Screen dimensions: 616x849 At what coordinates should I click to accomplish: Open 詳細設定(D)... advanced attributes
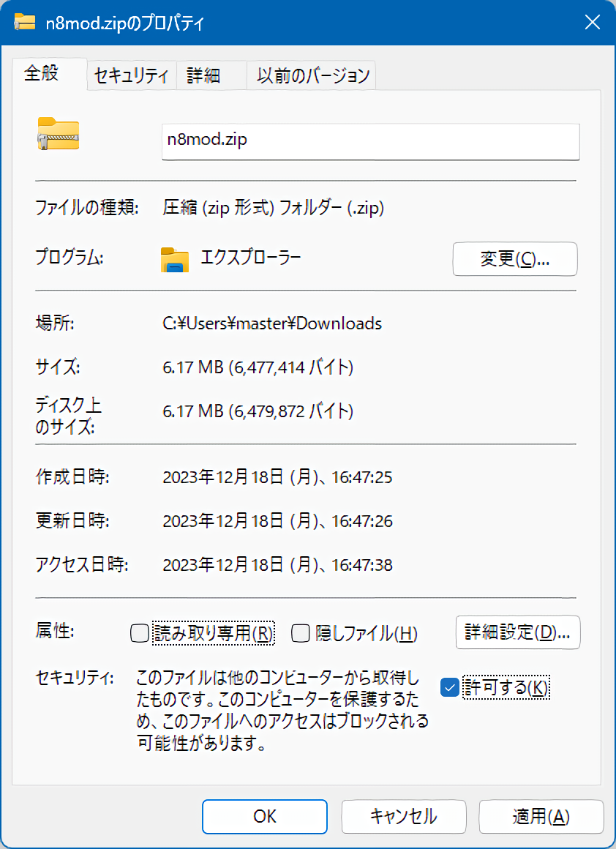(517, 632)
